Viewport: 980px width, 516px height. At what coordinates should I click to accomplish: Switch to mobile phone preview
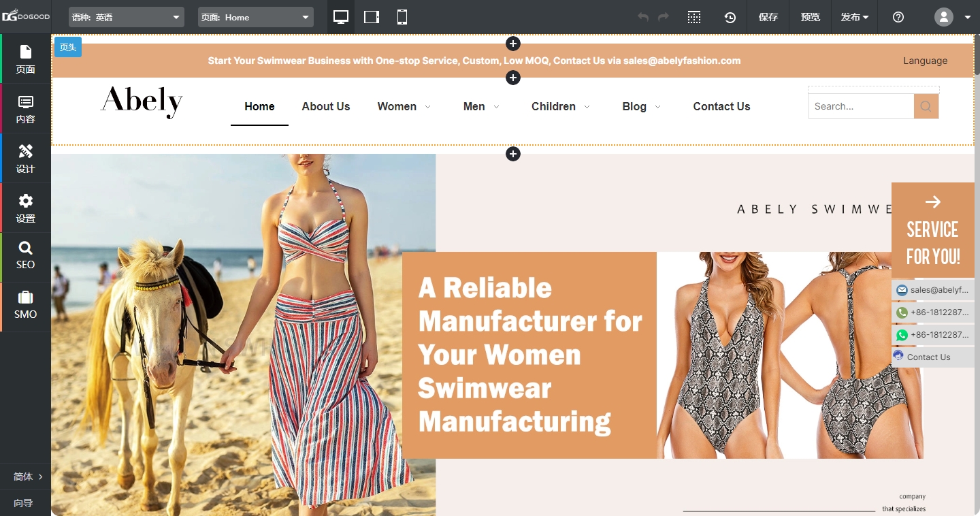pos(402,17)
